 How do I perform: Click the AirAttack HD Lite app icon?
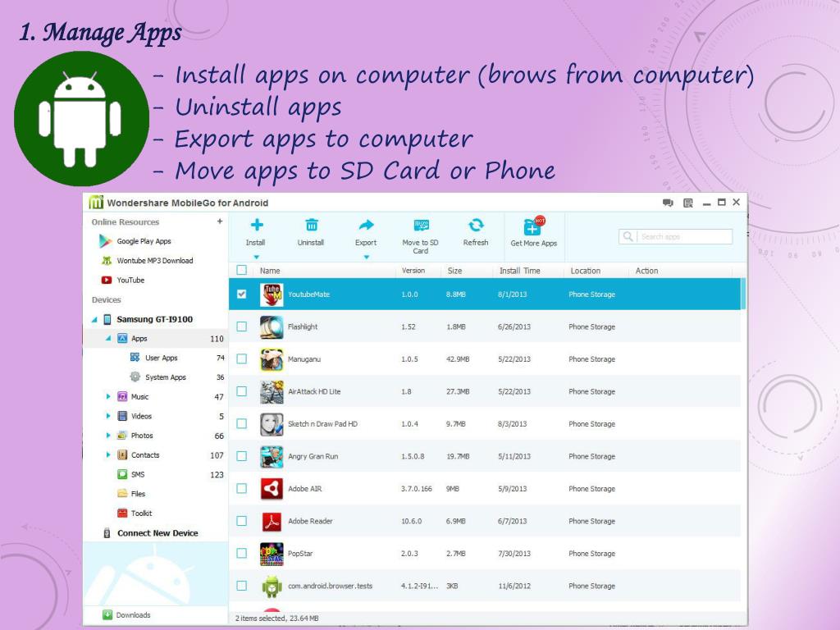tap(272, 391)
